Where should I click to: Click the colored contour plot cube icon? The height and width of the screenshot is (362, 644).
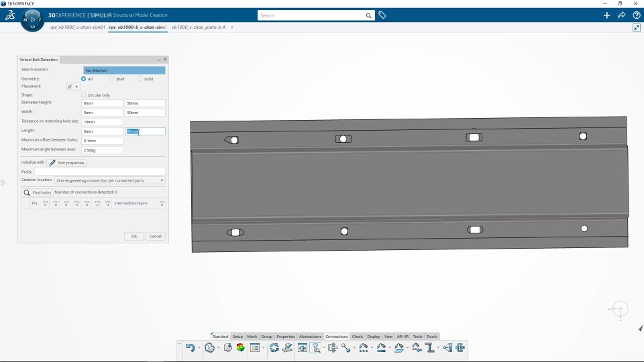[240, 348]
